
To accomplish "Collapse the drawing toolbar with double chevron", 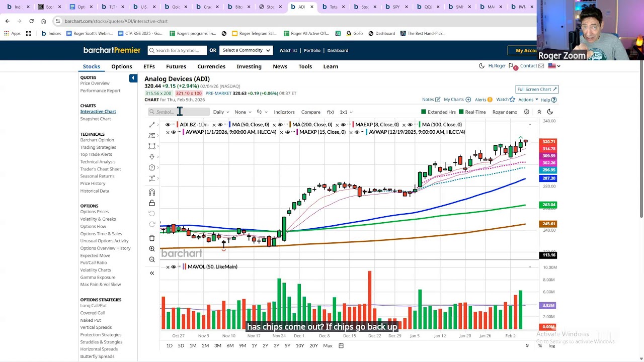I will tap(152, 273).
